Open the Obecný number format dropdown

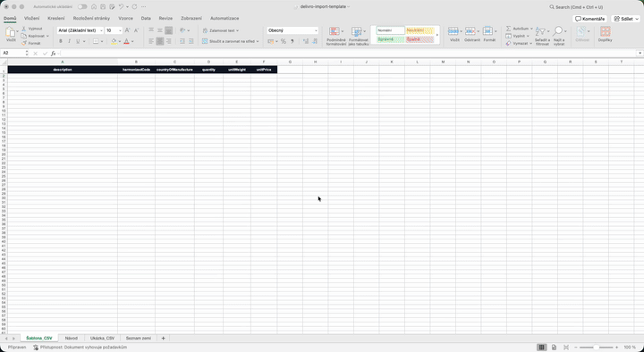(x=292, y=30)
